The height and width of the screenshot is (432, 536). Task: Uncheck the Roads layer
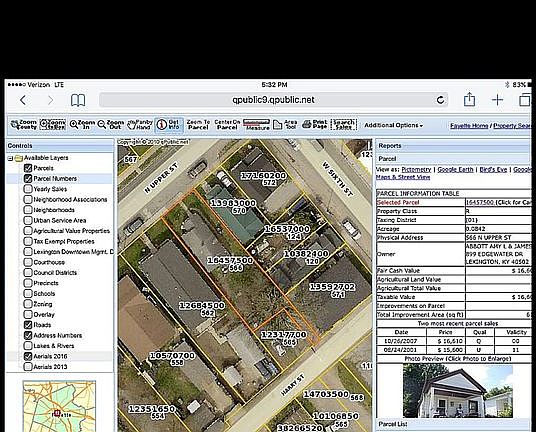(x=28, y=325)
